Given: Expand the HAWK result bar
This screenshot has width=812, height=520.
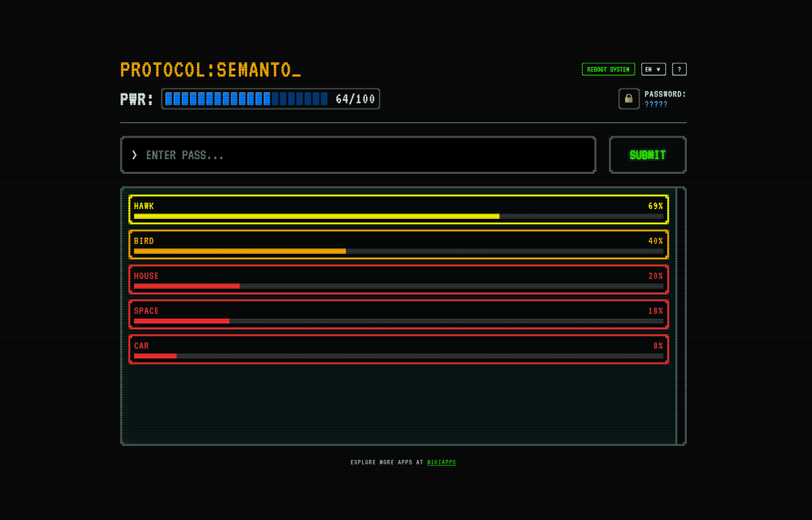Looking at the screenshot, I should pos(398,210).
